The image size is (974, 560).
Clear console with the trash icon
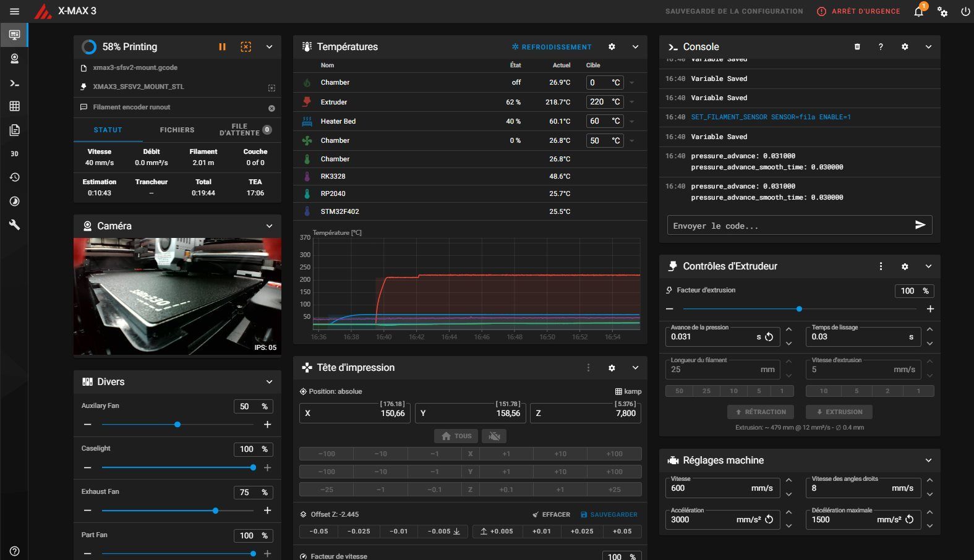[x=857, y=47]
